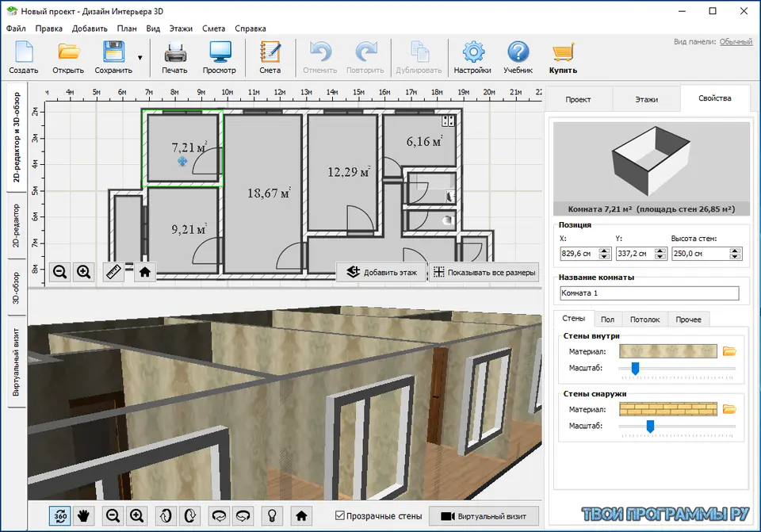Click the Печать printer icon

pyautogui.click(x=174, y=57)
